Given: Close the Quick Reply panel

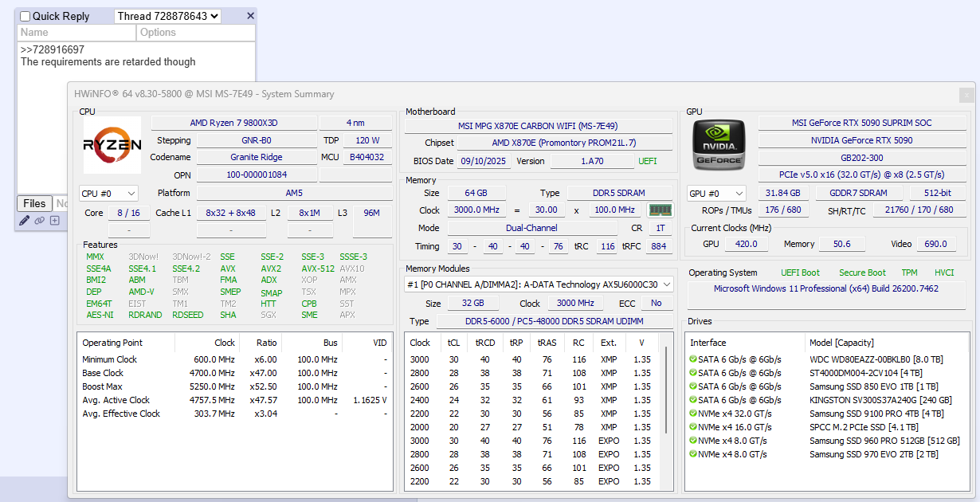Looking at the screenshot, I should point(250,16).
